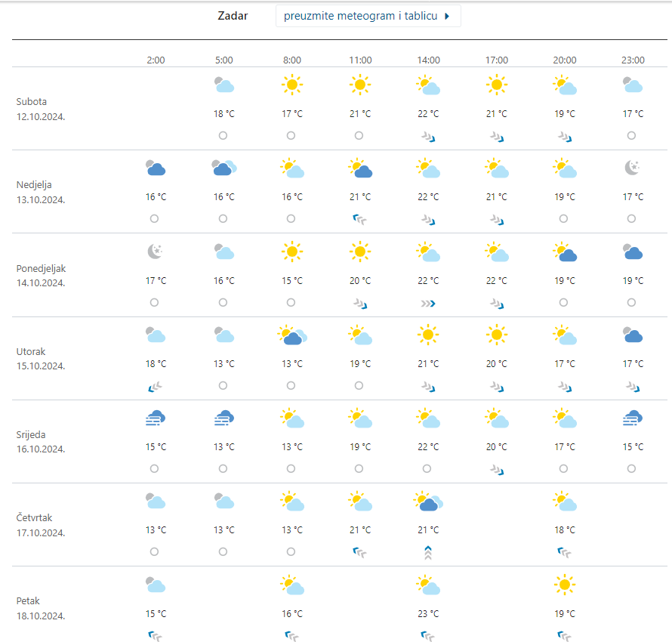Click the sunny icon for Utorak at 17:00
672x642 pixels.
tap(496, 334)
